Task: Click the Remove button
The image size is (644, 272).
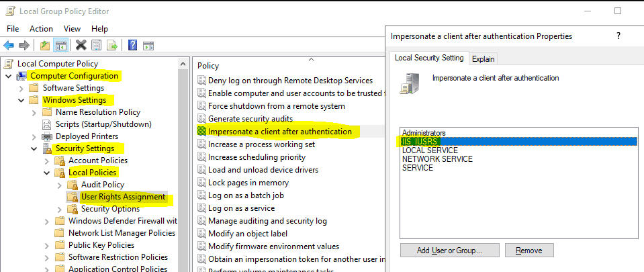Action: 529,251
